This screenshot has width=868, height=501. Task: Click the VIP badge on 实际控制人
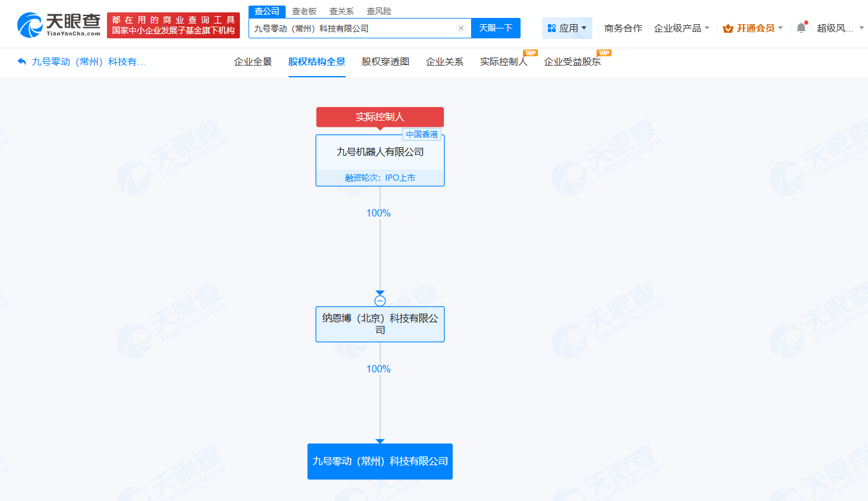point(530,54)
